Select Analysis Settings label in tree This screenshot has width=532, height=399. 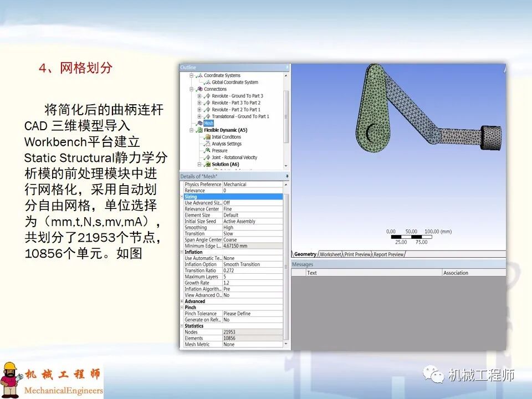(227, 144)
